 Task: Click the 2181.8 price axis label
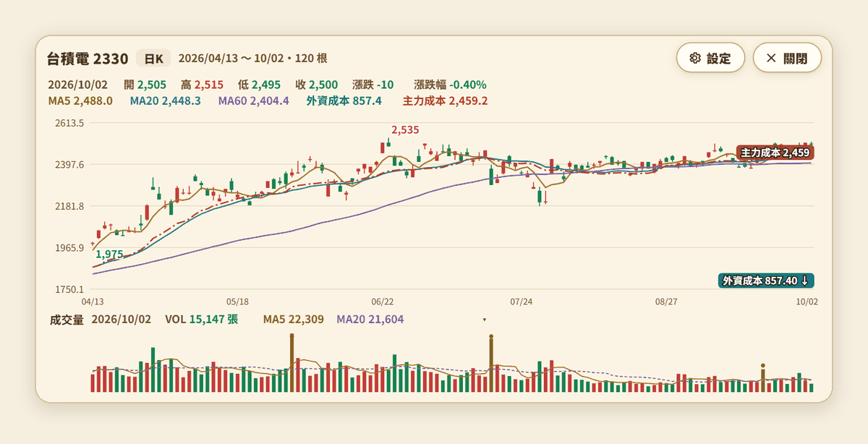[x=69, y=207]
